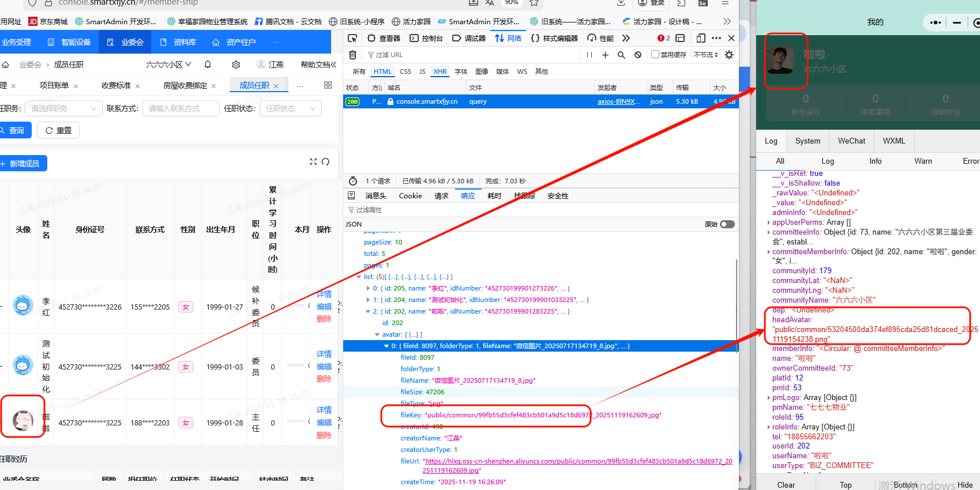
Task: Click the table refresh icon
Action: (x=326, y=162)
